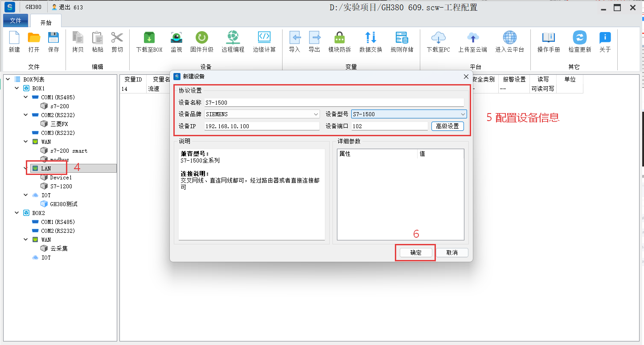
Task: Click 检查更新 check updates icon
Action: (x=580, y=38)
